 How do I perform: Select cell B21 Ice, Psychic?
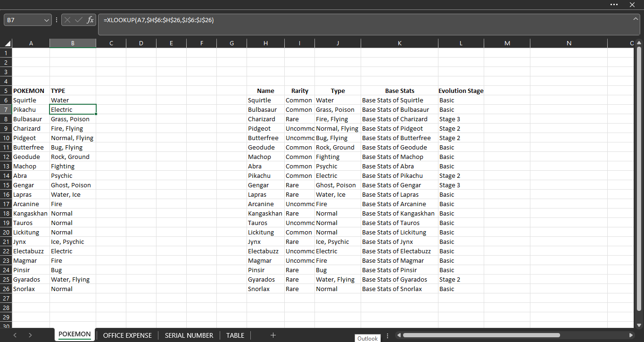[x=73, y=242]
